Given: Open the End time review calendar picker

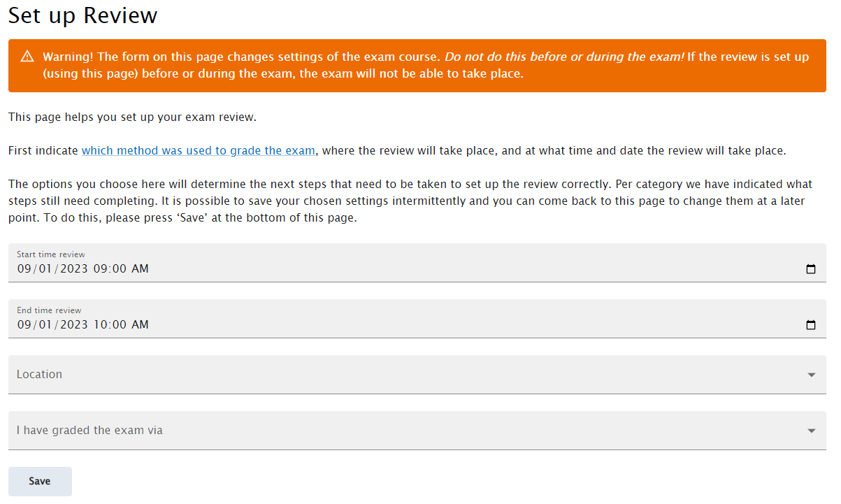Looking at the screenshot, I should tap(810, 324).
